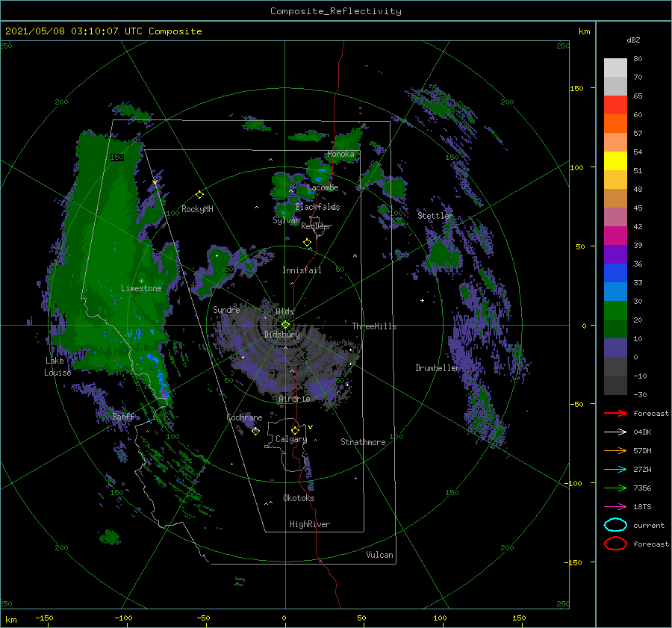Click the white plus marker west of Drumheller
The image size is (672, 628).
[422, 300]
